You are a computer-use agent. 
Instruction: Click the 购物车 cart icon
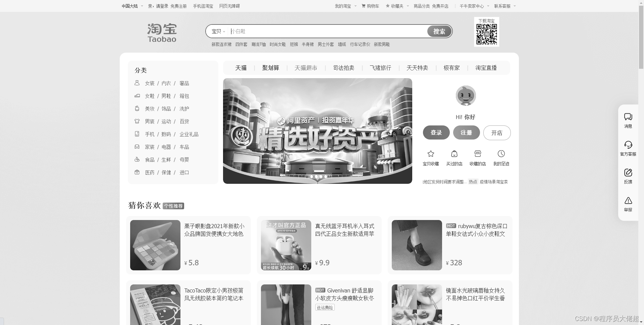click(x=363, y=6)
